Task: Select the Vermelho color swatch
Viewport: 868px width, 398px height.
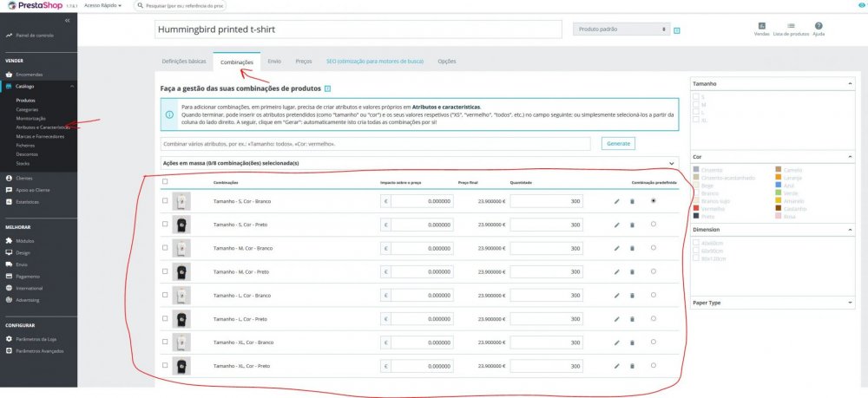Action: pyautogui.click(x=696, y=208)
